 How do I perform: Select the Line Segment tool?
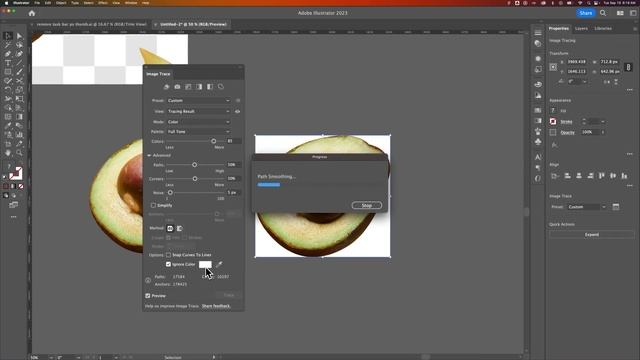[x=19, y=63]
